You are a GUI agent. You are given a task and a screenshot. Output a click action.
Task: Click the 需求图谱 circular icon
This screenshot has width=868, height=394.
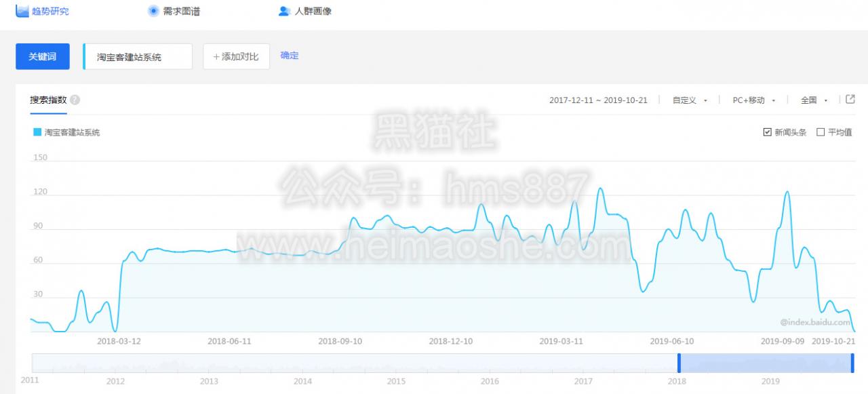pos(153,11)
